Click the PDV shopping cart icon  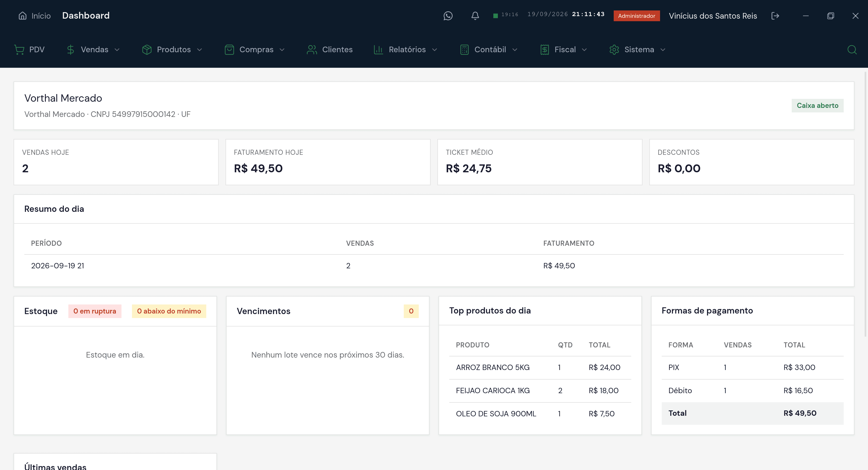(19, 49)
